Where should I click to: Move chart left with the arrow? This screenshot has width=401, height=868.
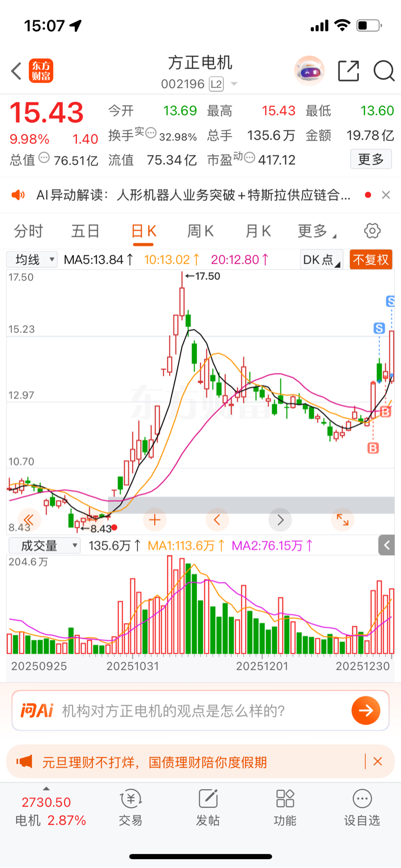tap(217, 520)
